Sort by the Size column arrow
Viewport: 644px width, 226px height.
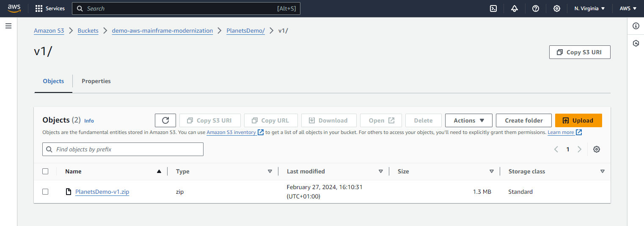point(492,171)
